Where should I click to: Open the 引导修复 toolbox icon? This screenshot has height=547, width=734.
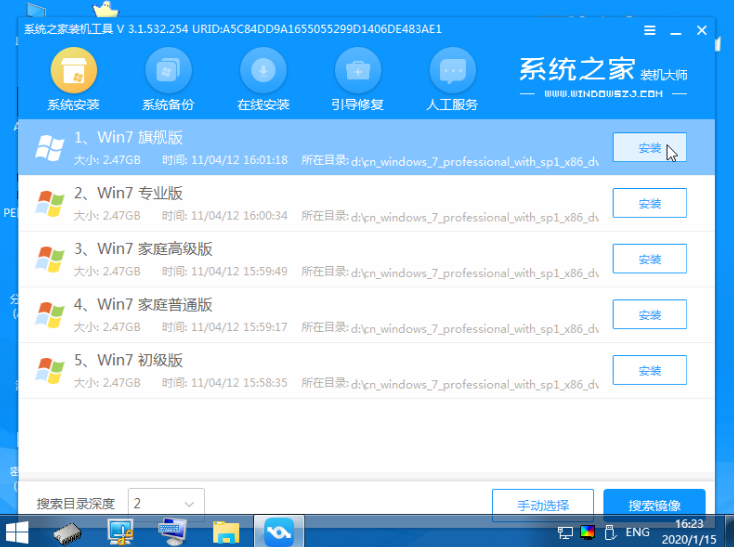click(358, 71)
